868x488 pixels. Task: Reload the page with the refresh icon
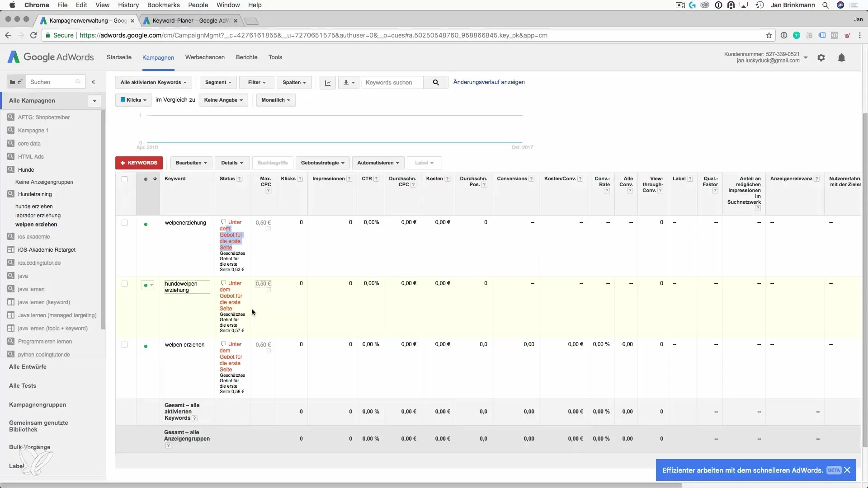(x=33, y=35)
